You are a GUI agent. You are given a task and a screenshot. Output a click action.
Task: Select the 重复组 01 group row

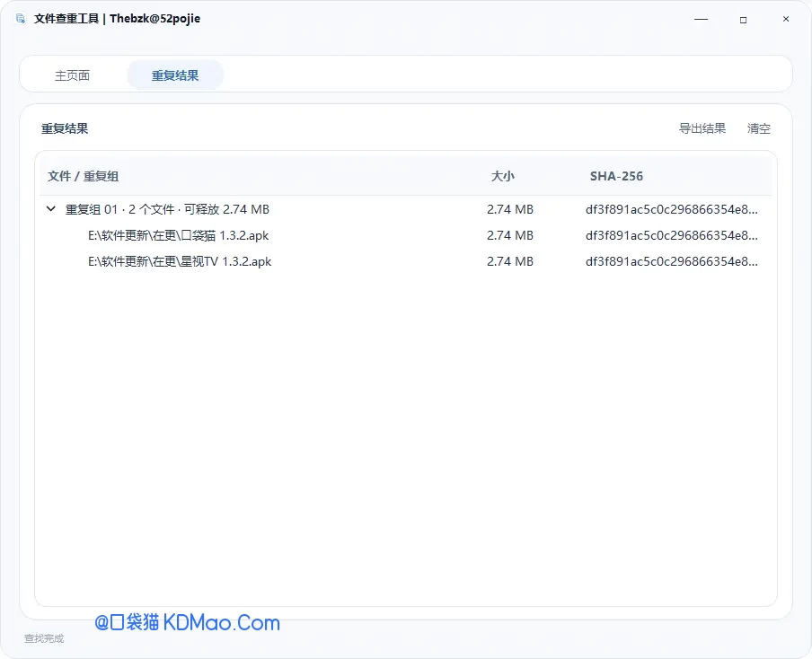click(405, 209)
